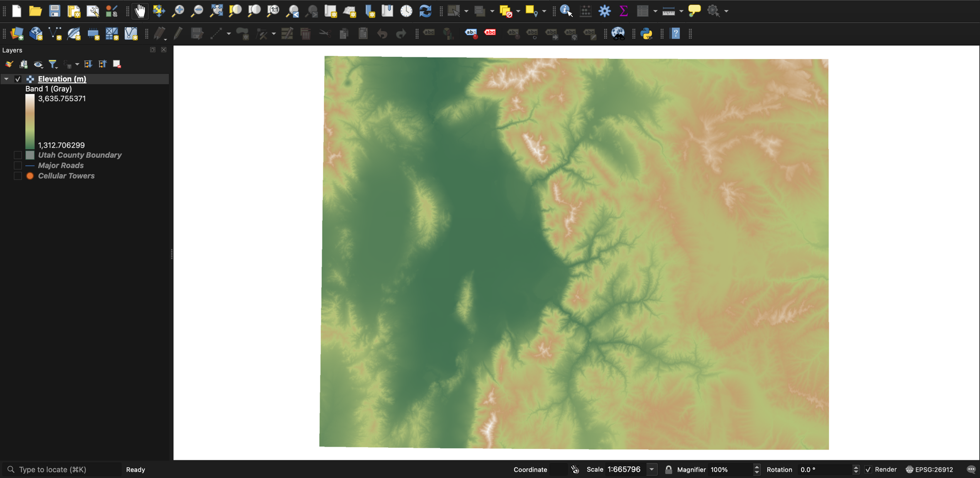
Task: Click the Filter Legend icon in Layers panel
Action: 53,64
